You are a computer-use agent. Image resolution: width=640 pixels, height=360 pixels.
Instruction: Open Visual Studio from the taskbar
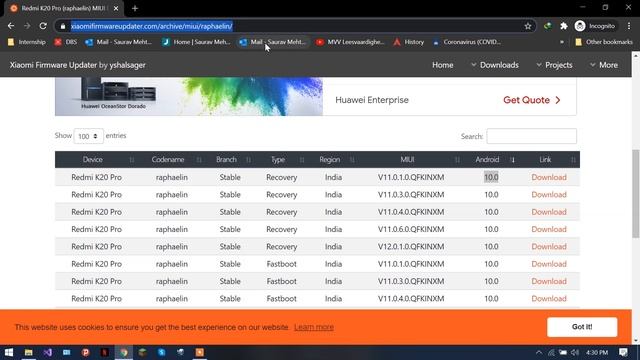click(47, 352)
